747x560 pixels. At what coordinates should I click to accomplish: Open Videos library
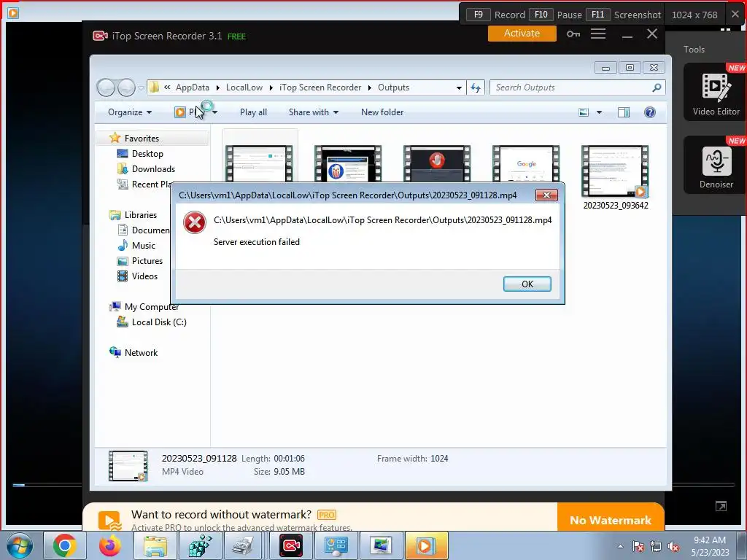tap(144, 276)
